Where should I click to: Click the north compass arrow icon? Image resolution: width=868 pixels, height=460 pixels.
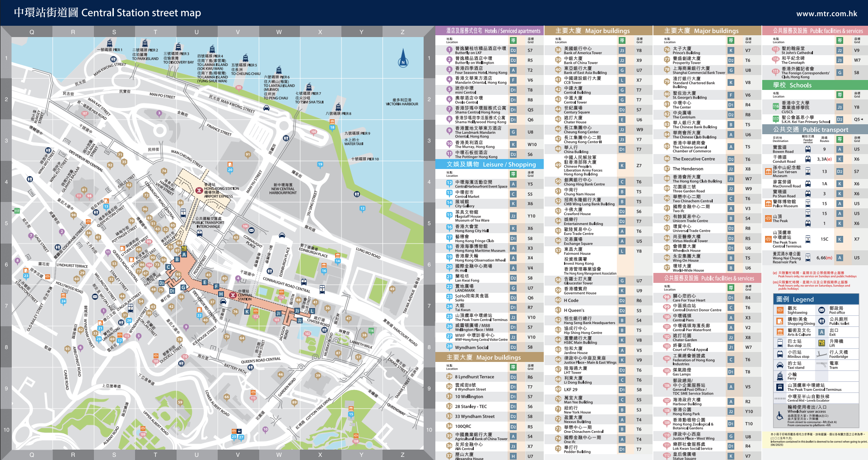[x=403, y=60]
